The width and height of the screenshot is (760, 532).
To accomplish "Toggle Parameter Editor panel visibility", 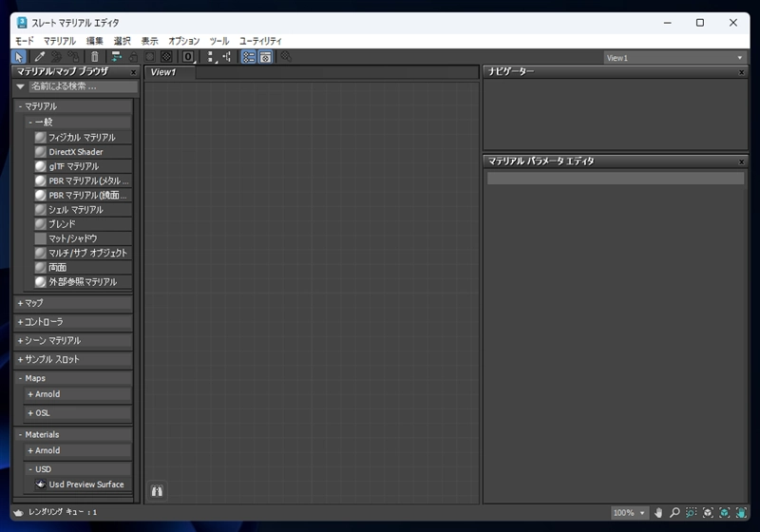I will [266, 57].
